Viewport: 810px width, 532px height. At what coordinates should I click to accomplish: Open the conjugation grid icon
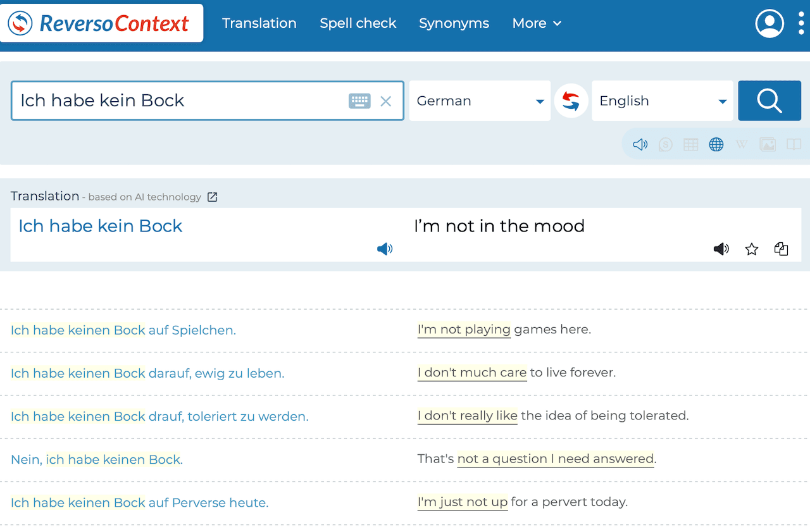[690, 144]
